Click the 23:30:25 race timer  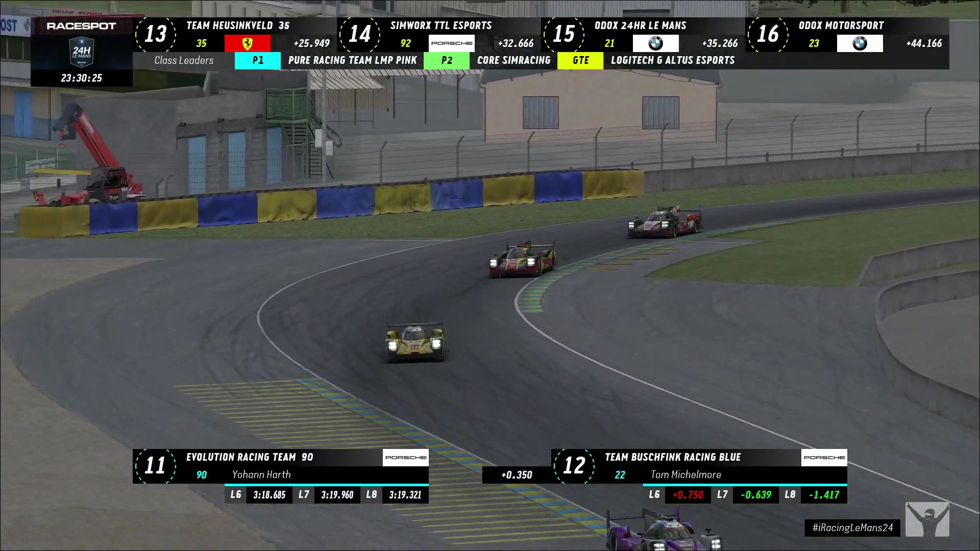tap(82, 78)
